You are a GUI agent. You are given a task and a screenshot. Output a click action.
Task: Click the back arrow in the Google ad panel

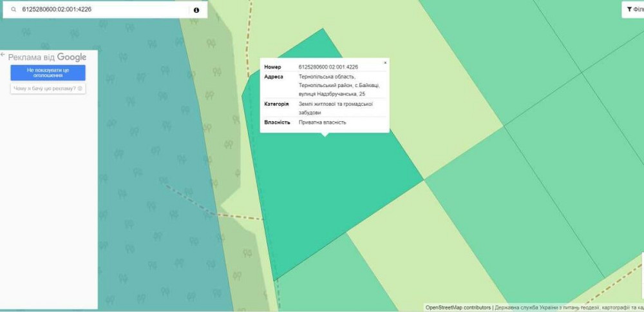3,56
